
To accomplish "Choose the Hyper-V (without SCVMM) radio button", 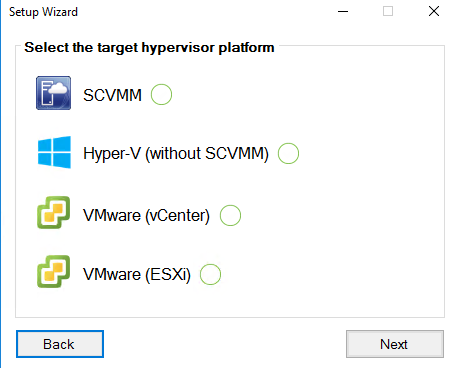I will [x=288, y=153].
